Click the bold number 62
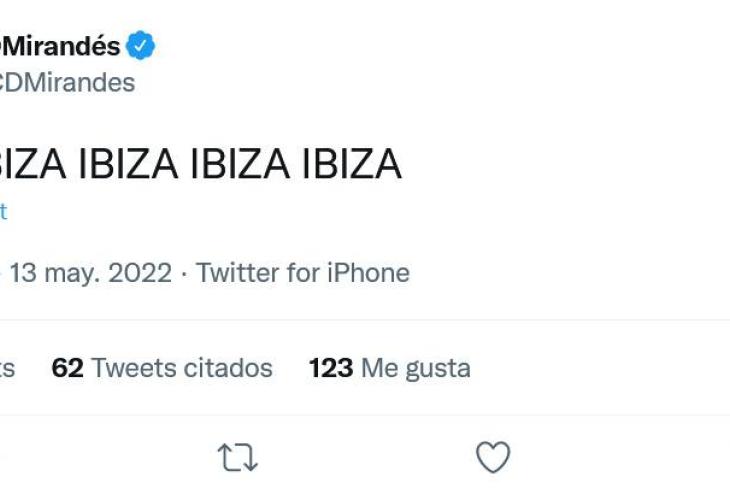The image size is (730, 500). click(67, 368)
